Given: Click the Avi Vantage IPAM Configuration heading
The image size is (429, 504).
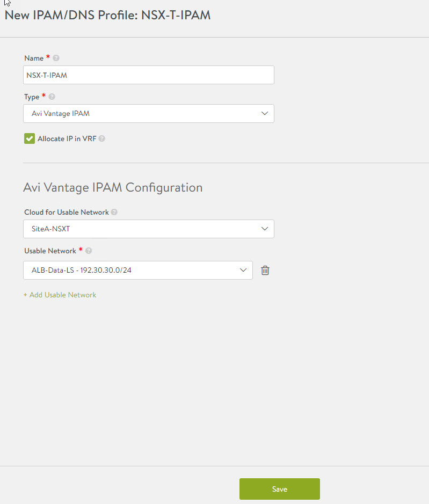Looking at the screenshot, I should (x=113, y=187).
